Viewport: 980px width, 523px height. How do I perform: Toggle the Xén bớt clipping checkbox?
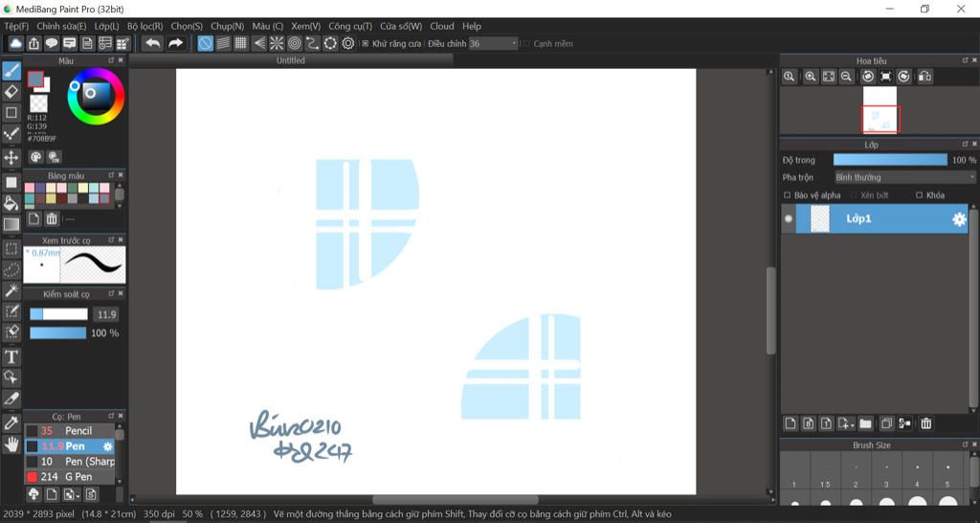click(x=853, y=195)
